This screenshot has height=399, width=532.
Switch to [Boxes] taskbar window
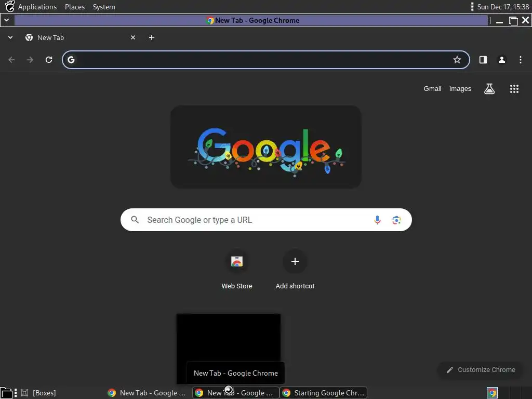(38, 393)
